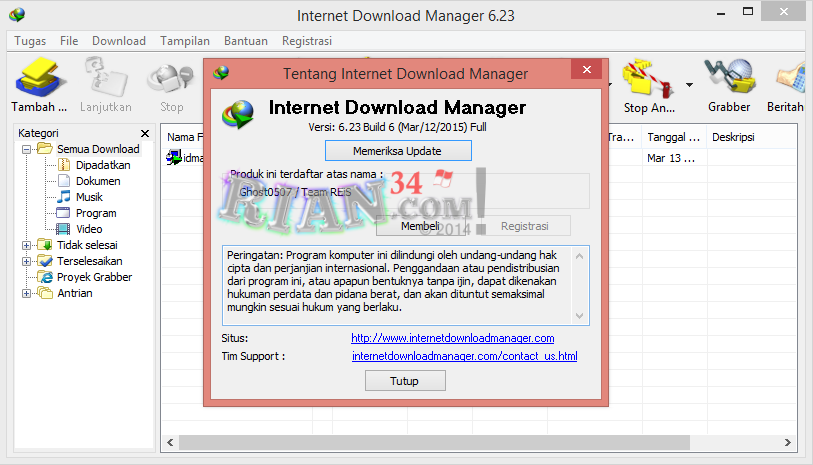
Task: Click warning text scroll down arrow
Action: click(580, 315)
